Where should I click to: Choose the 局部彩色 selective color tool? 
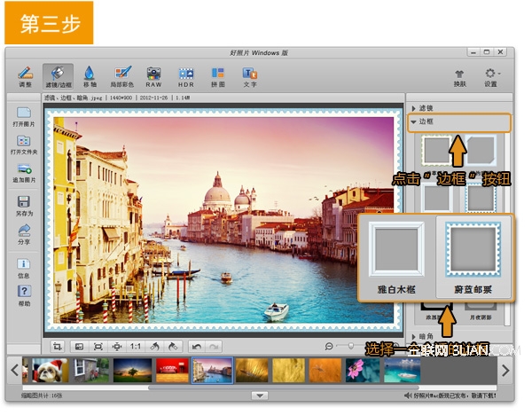[x=122, y=76]
